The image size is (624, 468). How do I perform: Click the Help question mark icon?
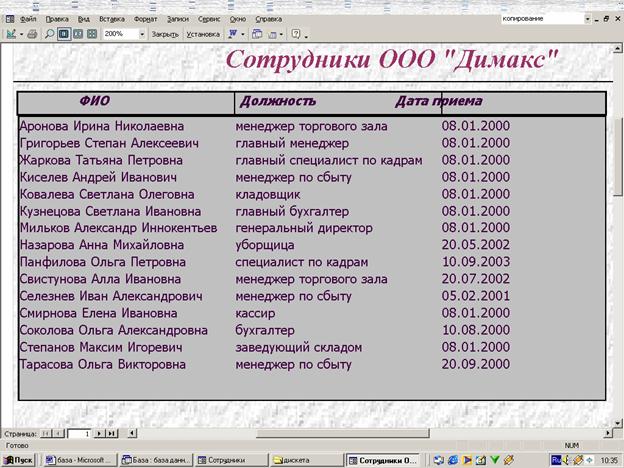point(296,34)
